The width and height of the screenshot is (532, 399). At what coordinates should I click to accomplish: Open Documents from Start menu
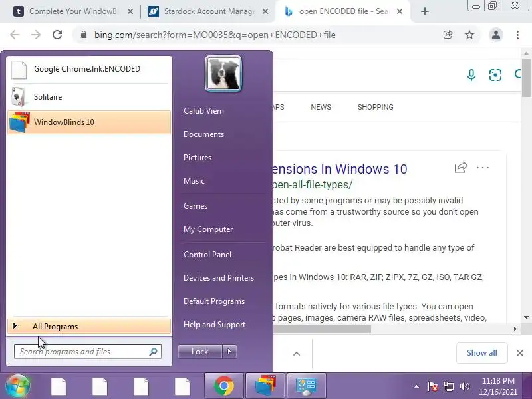pyautogui.click(x=203, y=134)
